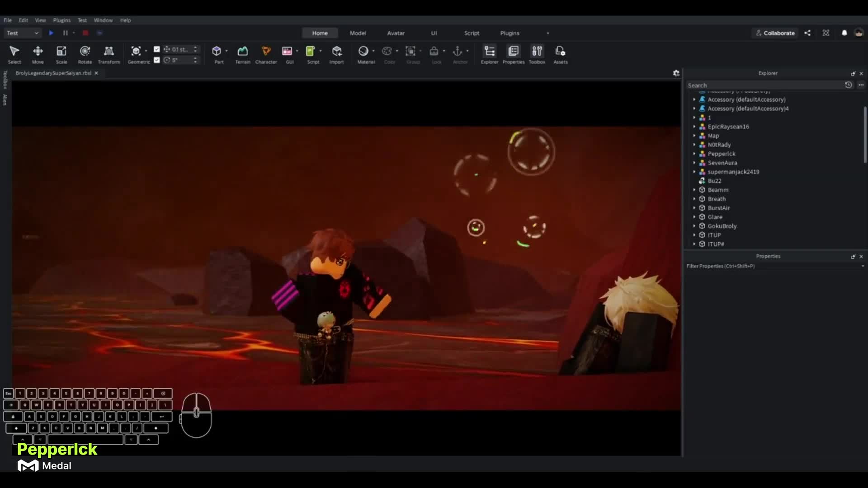
Task: Click the share icon next to Collaborate
Action: (807, 33)
